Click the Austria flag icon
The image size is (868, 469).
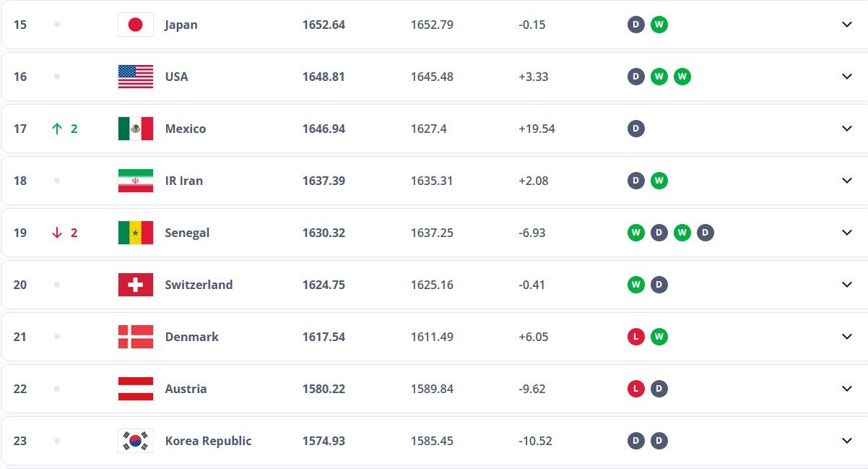135,389
